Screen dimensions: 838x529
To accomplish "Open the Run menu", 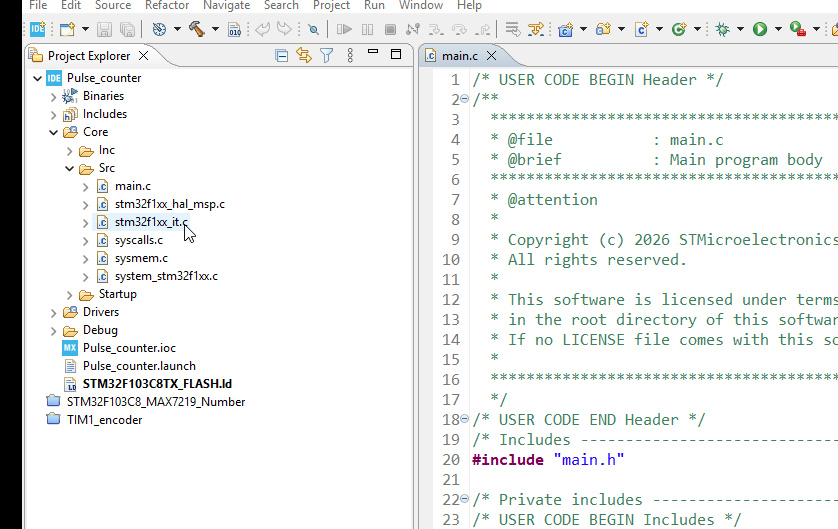I will coord(374,5).
